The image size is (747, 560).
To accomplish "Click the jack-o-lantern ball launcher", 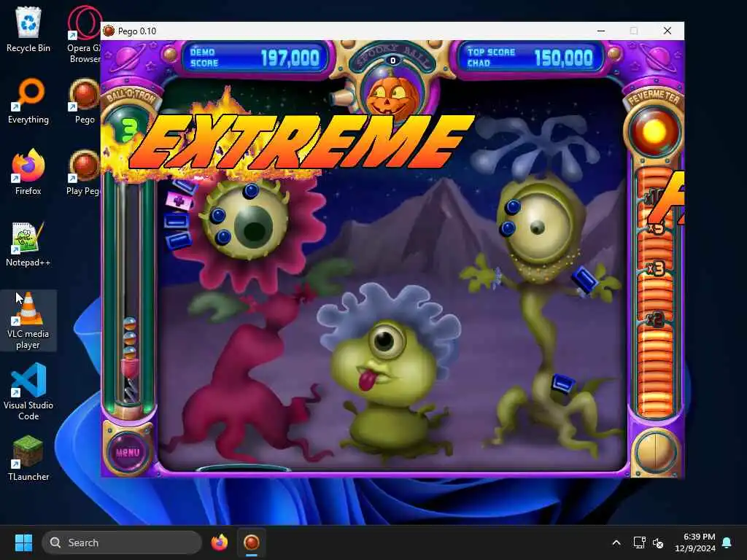I will tap(392, 98).
